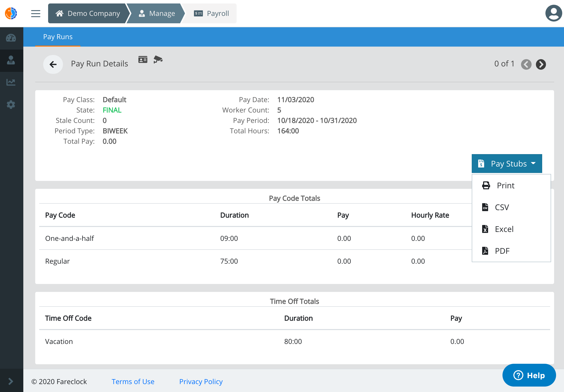Click the 80:00 vacation duration

click(x=293, y=341)
